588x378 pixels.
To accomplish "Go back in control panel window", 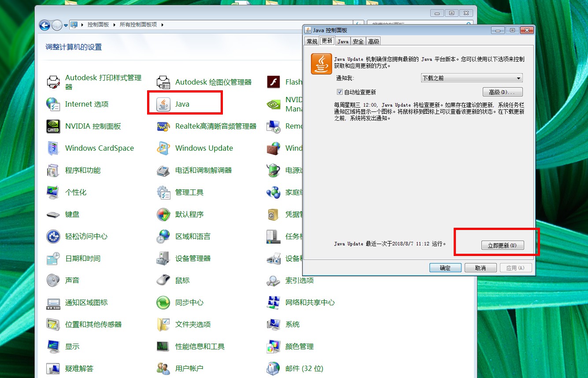I will (44, 25).
